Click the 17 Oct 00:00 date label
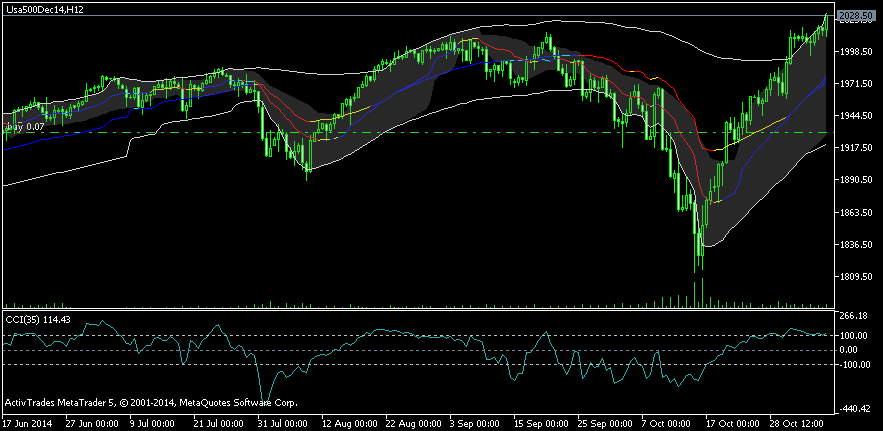The width and height of the screenshot is (883, 431). [x=732, y=423]
